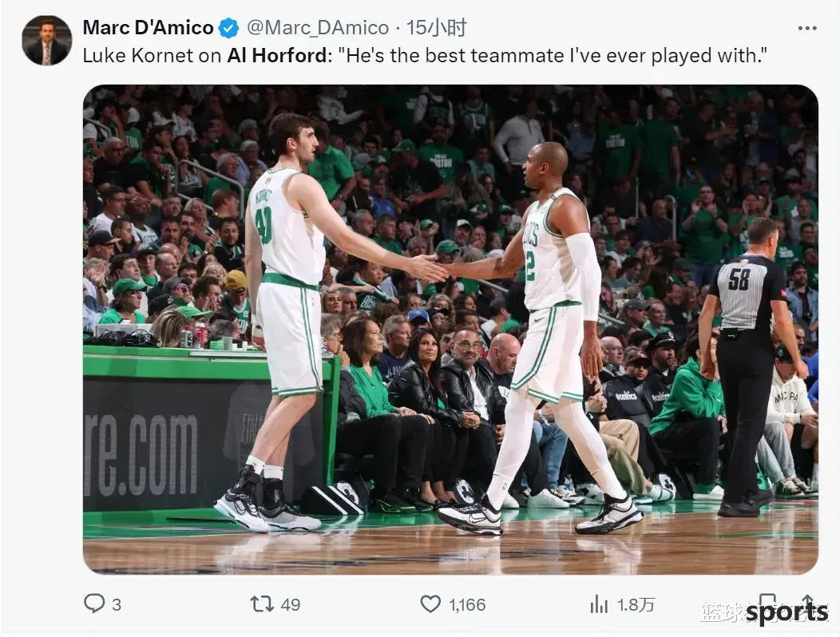
Task: Open the Marc D'Amico display name link
Action: pyautogui.click(x=149, y=28)
